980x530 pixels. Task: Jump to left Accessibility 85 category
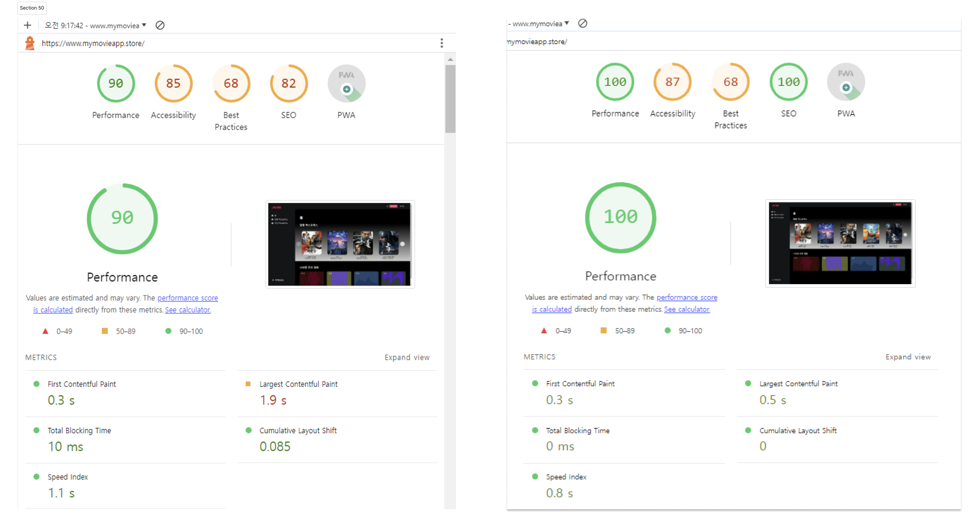click(x=173, y=84)
